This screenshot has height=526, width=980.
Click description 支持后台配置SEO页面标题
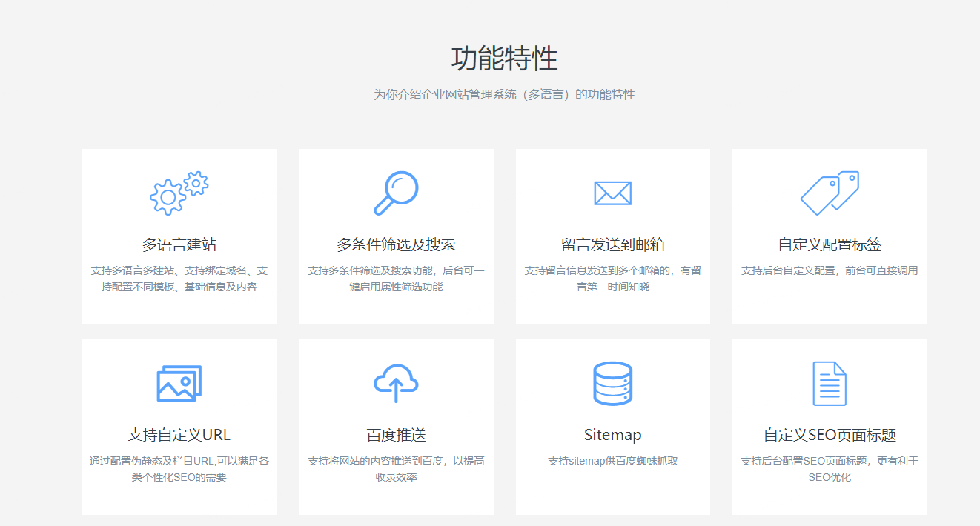pos(830,469)
